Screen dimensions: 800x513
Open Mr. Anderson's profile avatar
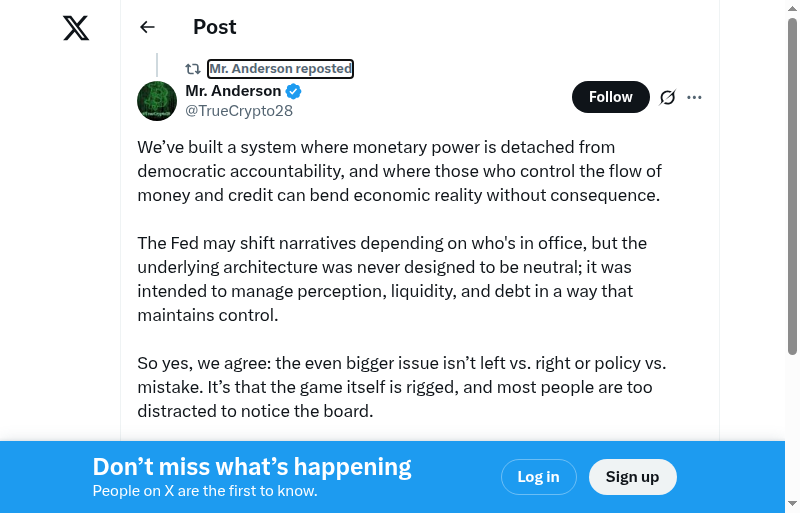pyautogui.click(x=157, y=101)
